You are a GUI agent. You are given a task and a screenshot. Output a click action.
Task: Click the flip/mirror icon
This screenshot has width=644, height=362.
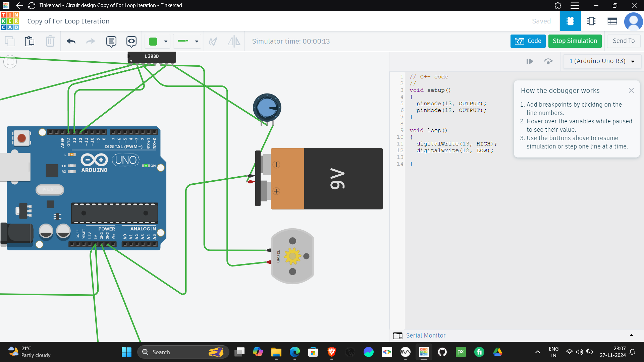pos(233,41)
